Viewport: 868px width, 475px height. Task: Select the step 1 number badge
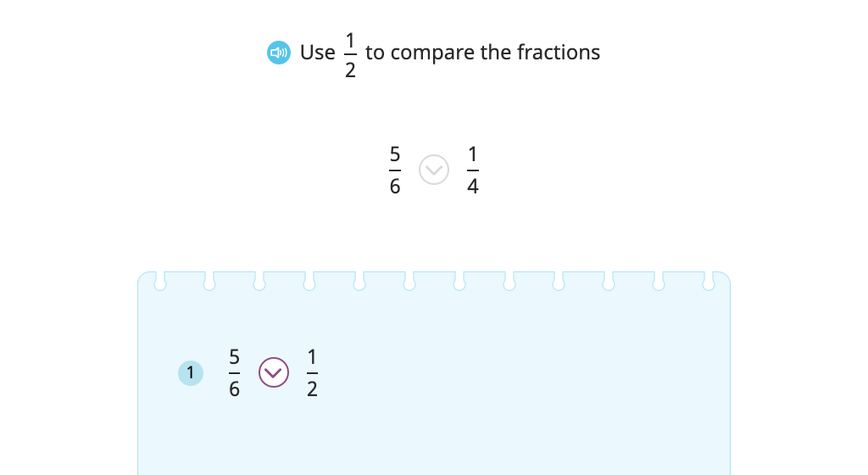click(x=191, y=372)
